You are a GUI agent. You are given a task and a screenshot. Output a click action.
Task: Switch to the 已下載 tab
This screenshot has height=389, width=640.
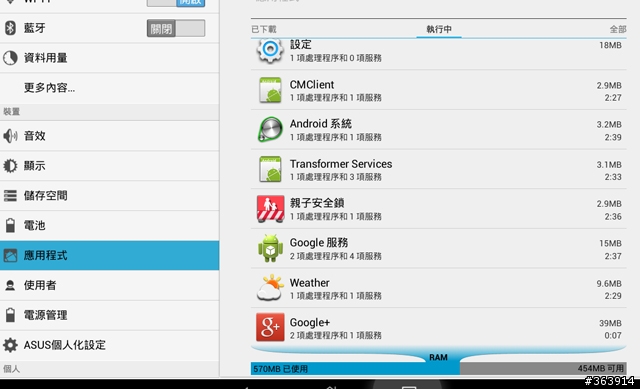264,29
